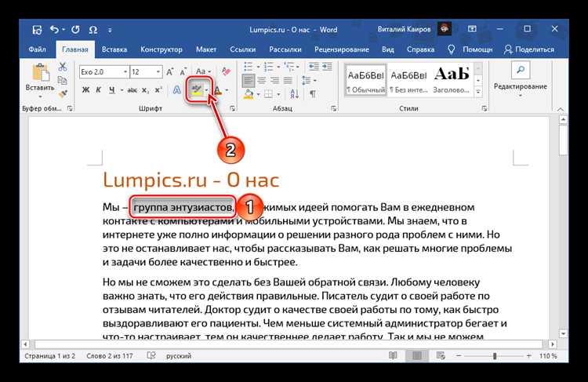The height and width of the screenshot is (382, 588).
Task: Switch to the Вставка tab
Action: tap(114, 49)
